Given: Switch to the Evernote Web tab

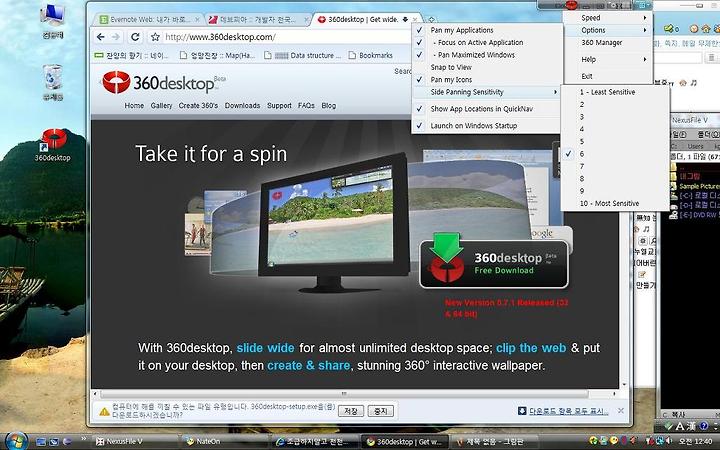Looking at the screenshot, I should click(x=148, y=19).
